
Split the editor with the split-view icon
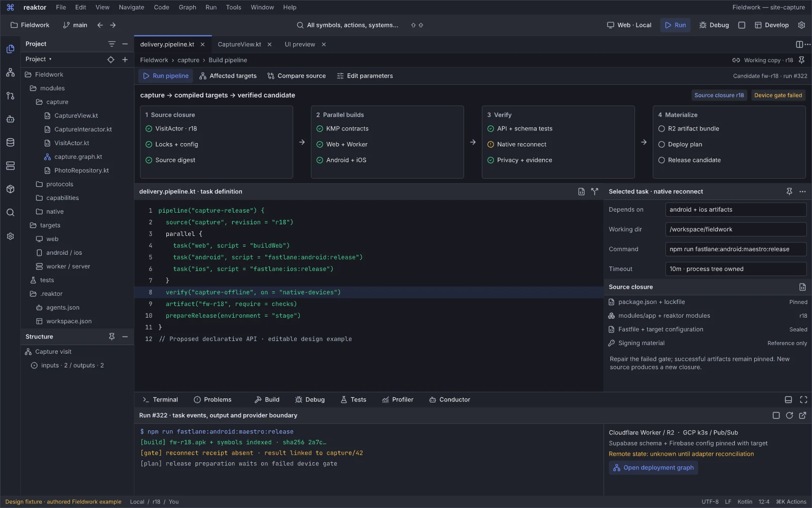[799, 45]
